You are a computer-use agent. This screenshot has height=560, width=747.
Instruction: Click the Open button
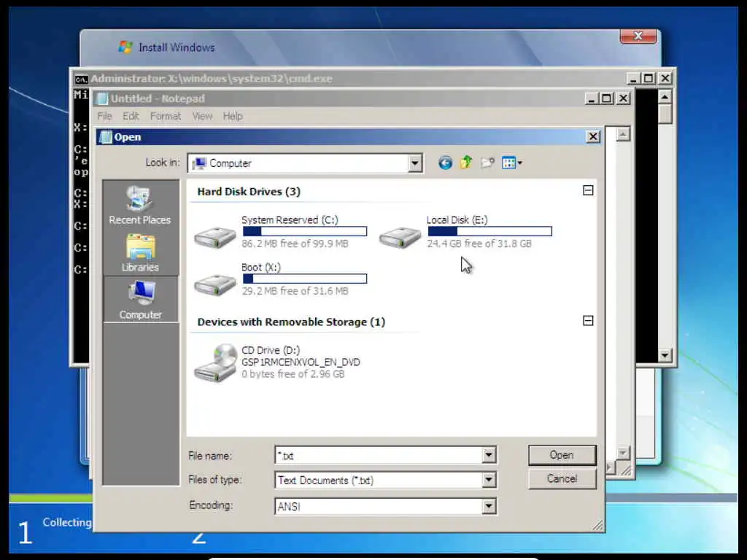pyautogui.click(x=562, y=455)
